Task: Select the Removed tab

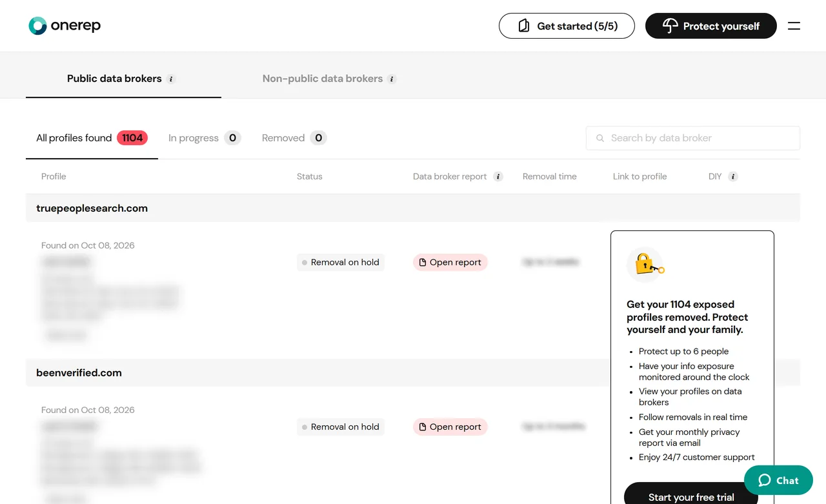Action: (x=294, y=138)
